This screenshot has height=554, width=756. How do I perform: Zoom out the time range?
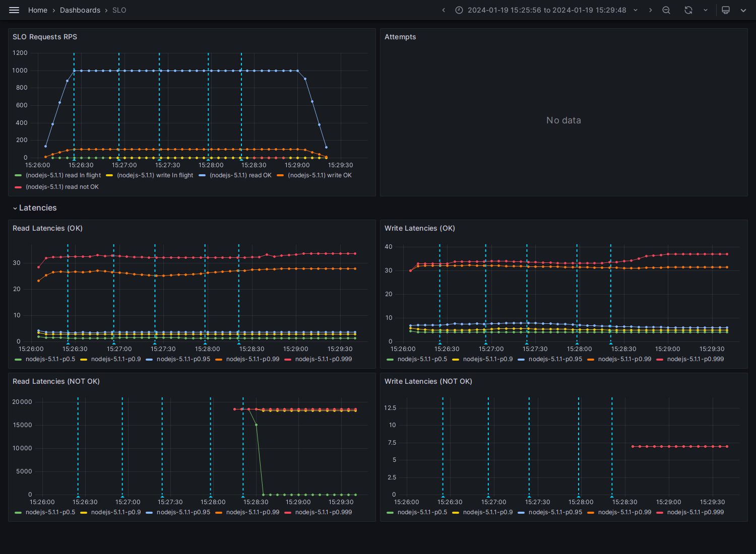point(666,10)
